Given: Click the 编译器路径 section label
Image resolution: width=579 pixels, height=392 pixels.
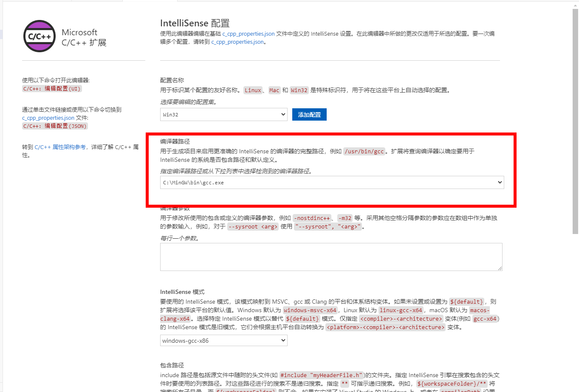Looking at the screenshot, I should 175,141.
